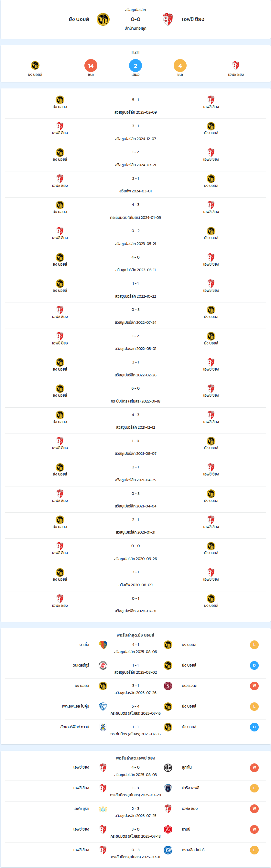Viewport: 271px width, 868px height.
Task: Click the Paris FC club crest
Action: [x=168, y=788]
